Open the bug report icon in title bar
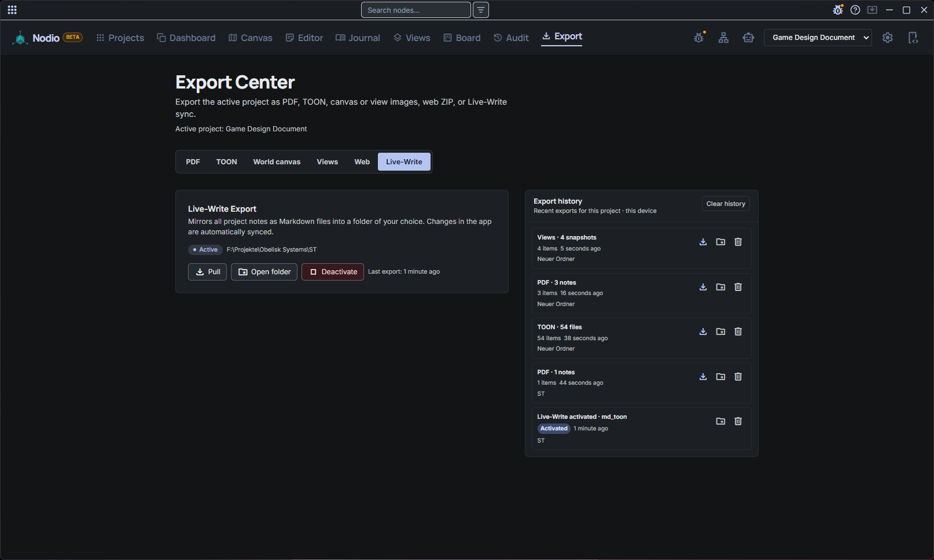This screenshot has height=560, width=934. click(838, 10)
